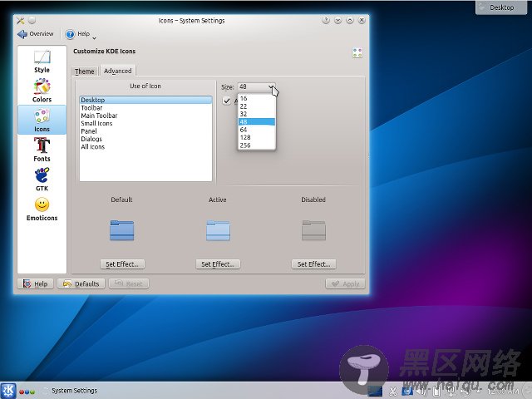This screenshot has height=399, width=532.
Task: Open the volume tray icon
Action: 421,392
